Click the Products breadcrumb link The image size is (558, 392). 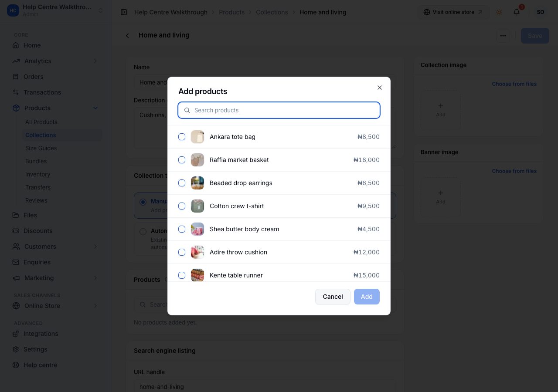231,12
